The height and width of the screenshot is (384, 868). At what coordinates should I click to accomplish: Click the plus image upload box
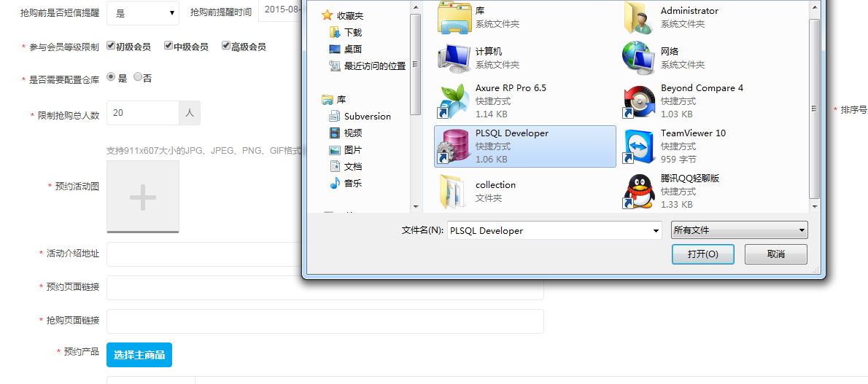pos(143,197)
